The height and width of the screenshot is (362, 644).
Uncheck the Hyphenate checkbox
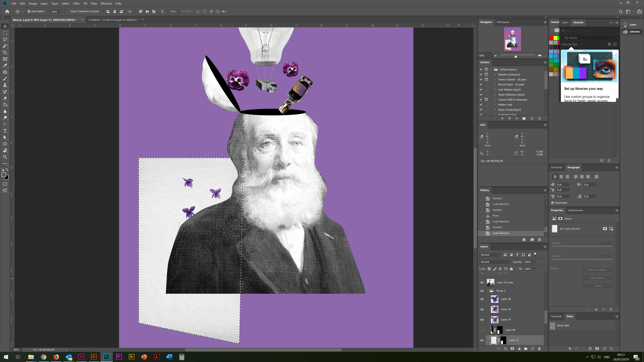tap(552, 203)
